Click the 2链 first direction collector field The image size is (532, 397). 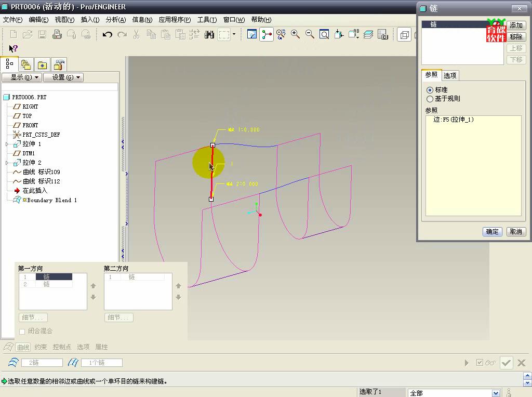42,363
